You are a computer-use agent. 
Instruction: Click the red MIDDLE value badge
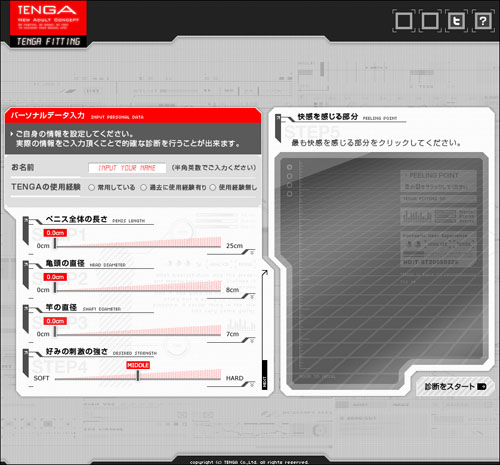tap(138, 365)
